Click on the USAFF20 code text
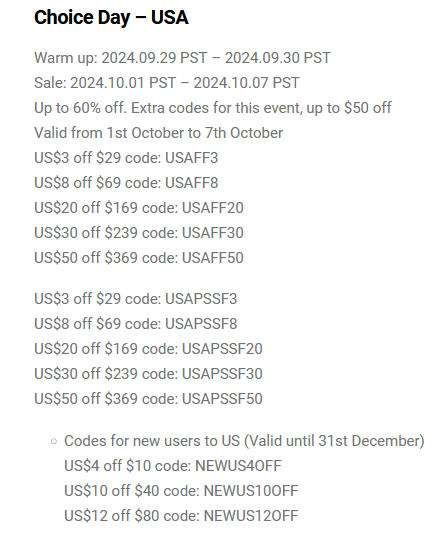The height and width of the screenshot is (536, 433). 213,208
